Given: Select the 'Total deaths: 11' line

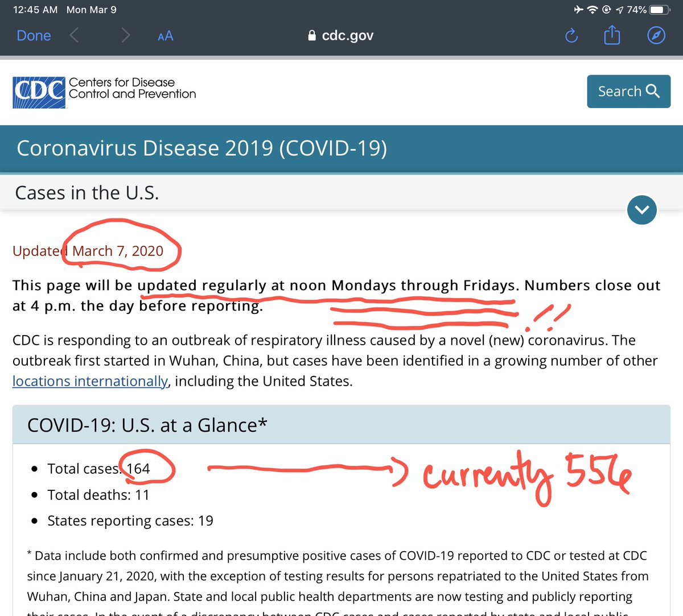Looking at the screenshot, I should point(98,495).
